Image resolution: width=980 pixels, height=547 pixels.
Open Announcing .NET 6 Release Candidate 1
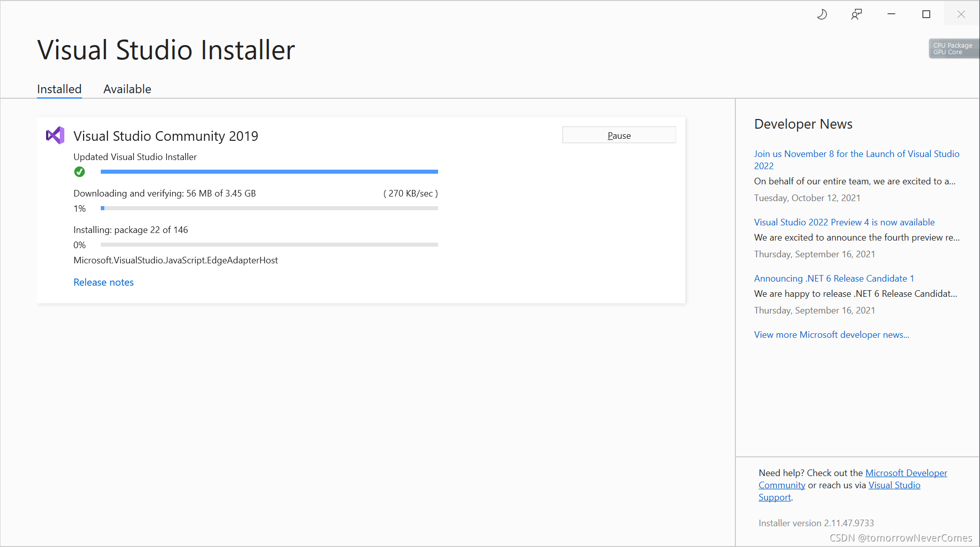point(834,279)
